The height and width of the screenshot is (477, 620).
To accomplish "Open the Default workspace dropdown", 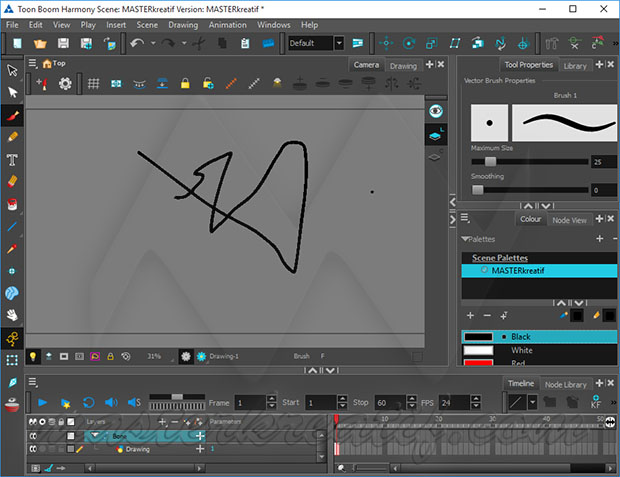I will 339,43.
